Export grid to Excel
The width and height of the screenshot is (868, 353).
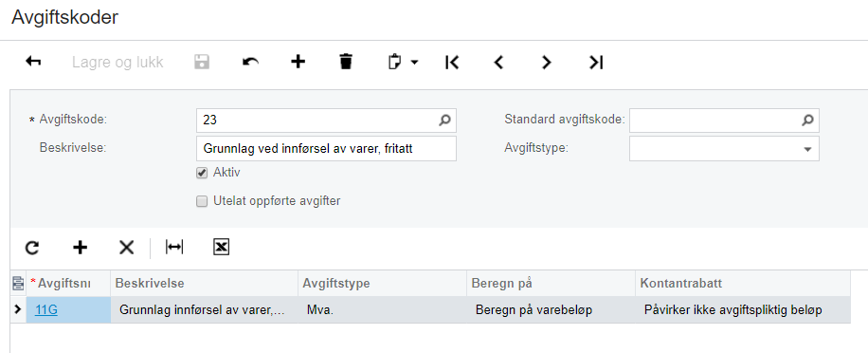(222, 247)
